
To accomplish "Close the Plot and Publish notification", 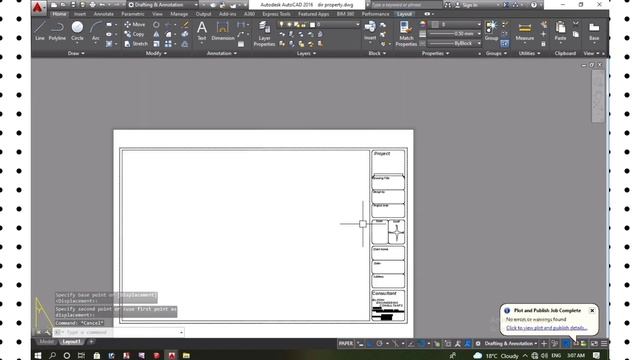I will click(592, 311).
